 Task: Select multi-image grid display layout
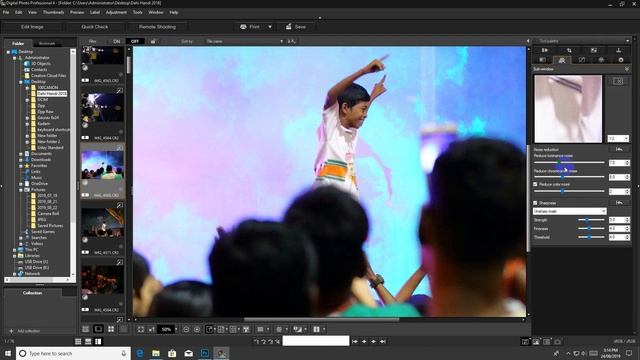(111, 329)
